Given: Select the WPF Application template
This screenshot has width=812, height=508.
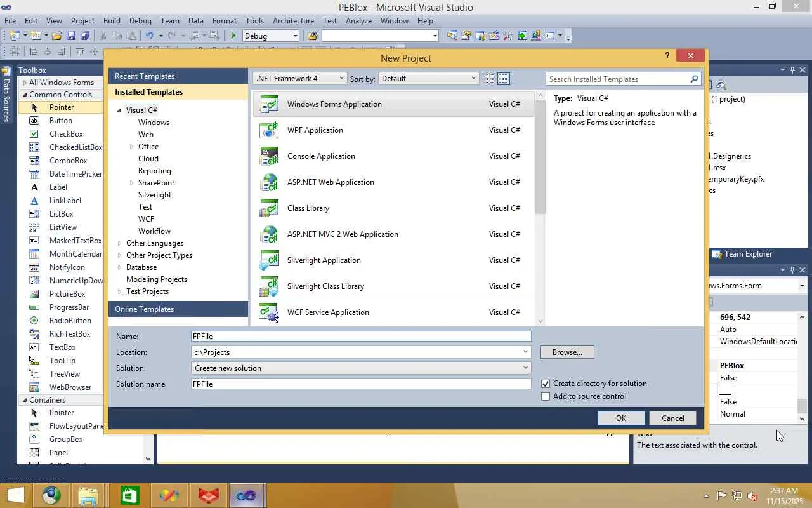Looking at the screenshot, I should [393, 130].
